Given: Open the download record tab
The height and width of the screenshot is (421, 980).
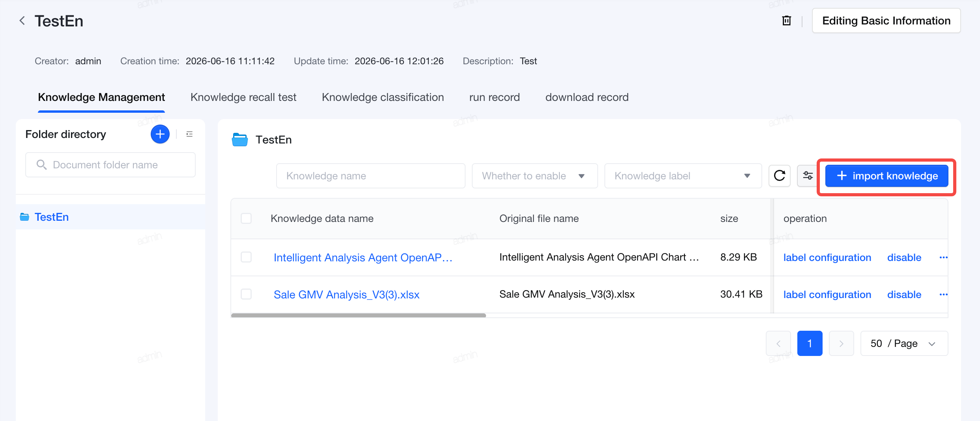Looking at the screenshot, I should [587, 97].
